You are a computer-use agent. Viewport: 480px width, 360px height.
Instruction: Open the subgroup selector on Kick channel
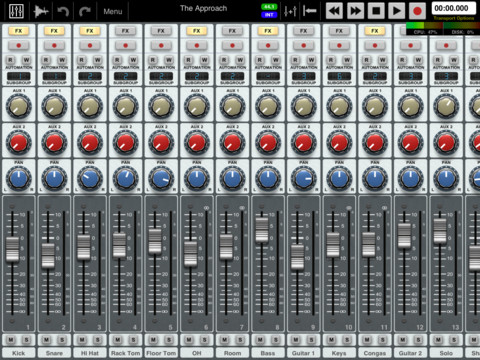tap(19, 76)
